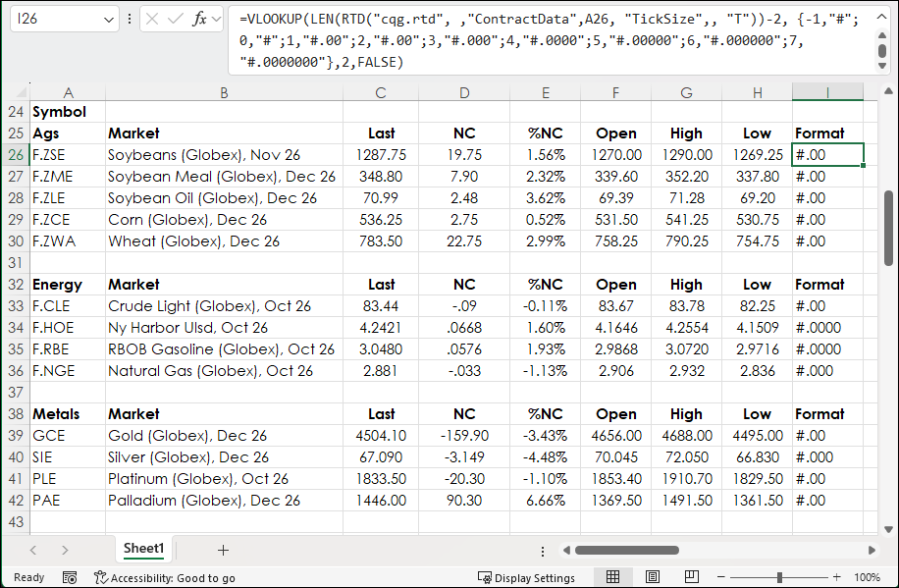Image resolution: width=899 pixels, height=588 pixels.
Task: Click the Enter checkmark icon in formula bar
Action: click(x=176, y=20)
